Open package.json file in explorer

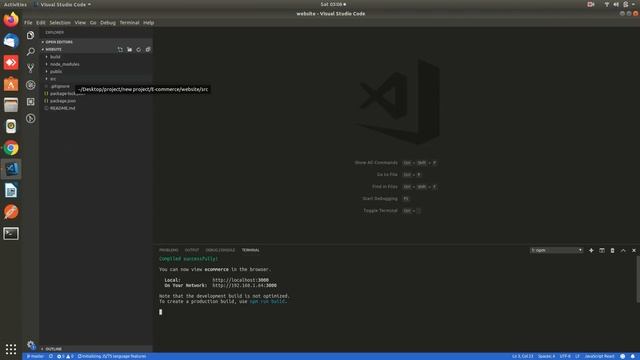(x=63, y=101)
